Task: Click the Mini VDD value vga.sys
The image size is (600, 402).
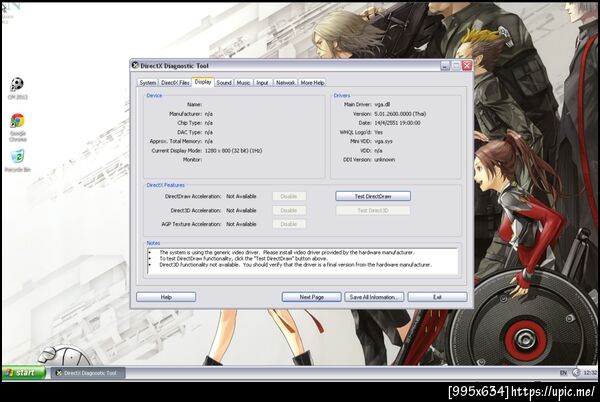Action: pos(383,141)
